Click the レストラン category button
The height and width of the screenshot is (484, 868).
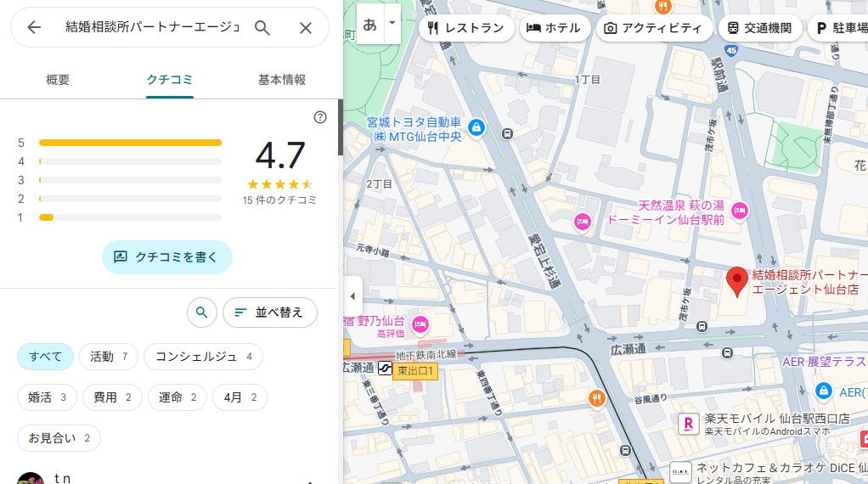pos(466,27)
